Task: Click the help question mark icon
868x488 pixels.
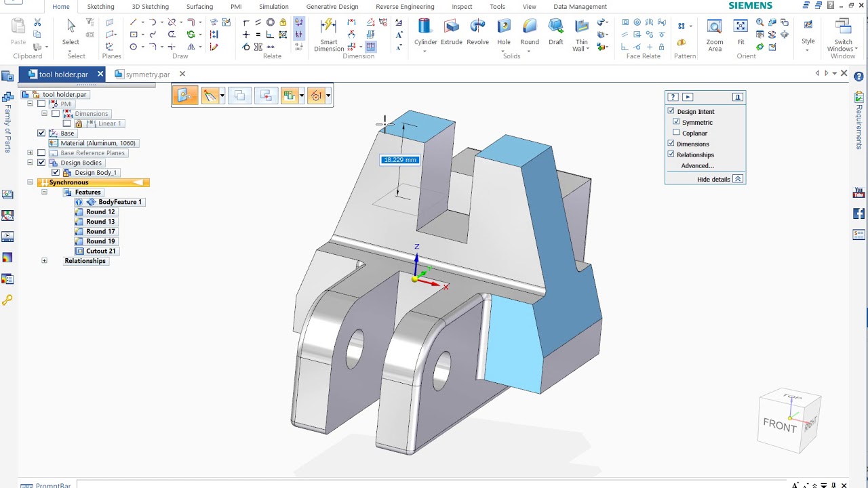Action: (x=859, y=77)
